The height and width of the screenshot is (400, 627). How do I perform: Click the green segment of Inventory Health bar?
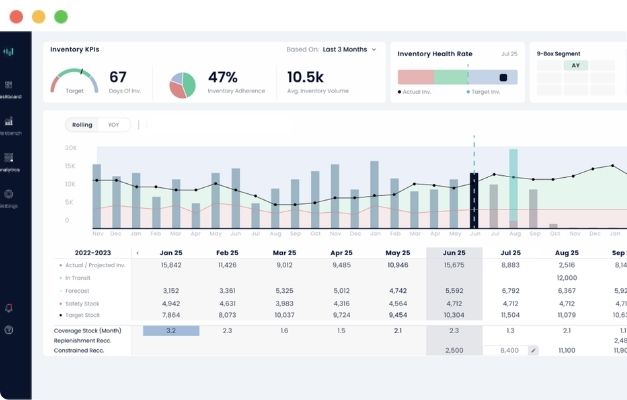451,77
